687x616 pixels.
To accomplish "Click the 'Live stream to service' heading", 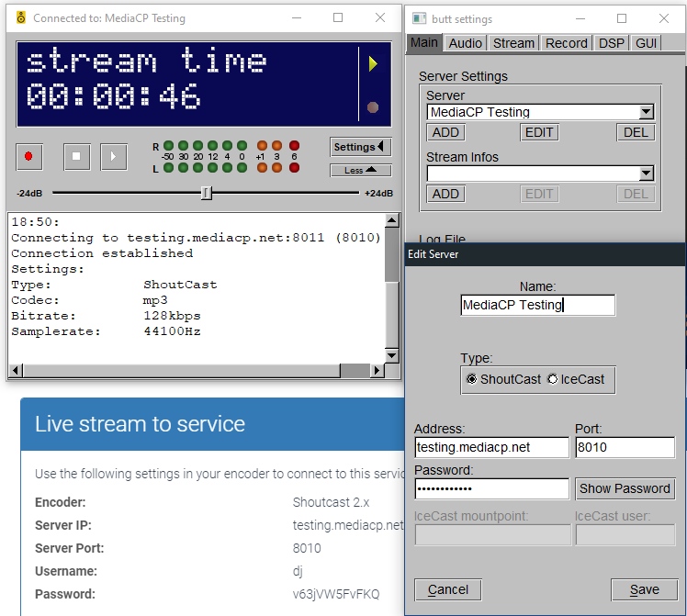I will pyautogui.click(x=140, y=424).
